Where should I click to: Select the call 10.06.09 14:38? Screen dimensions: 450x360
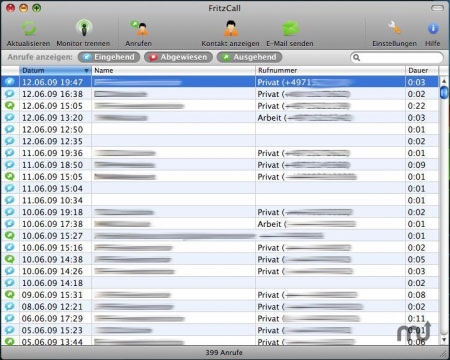tap(220, 259)
